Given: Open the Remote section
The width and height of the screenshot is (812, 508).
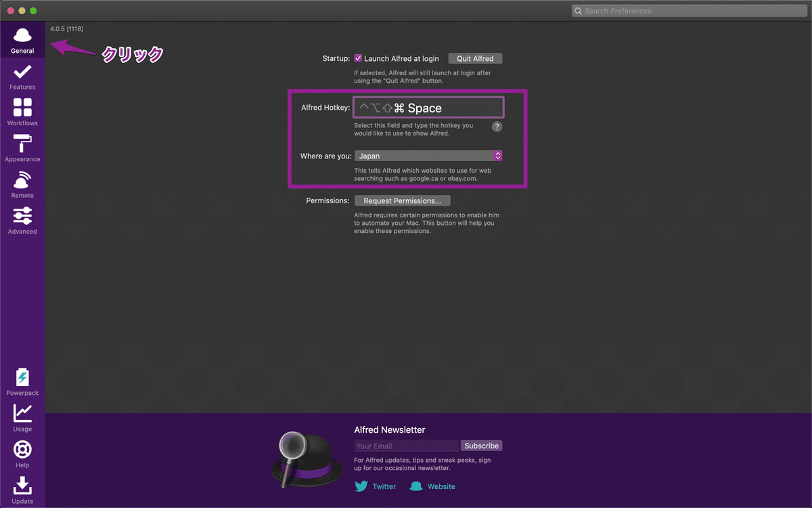Looking at the screenshot, I should click(22, 184).
